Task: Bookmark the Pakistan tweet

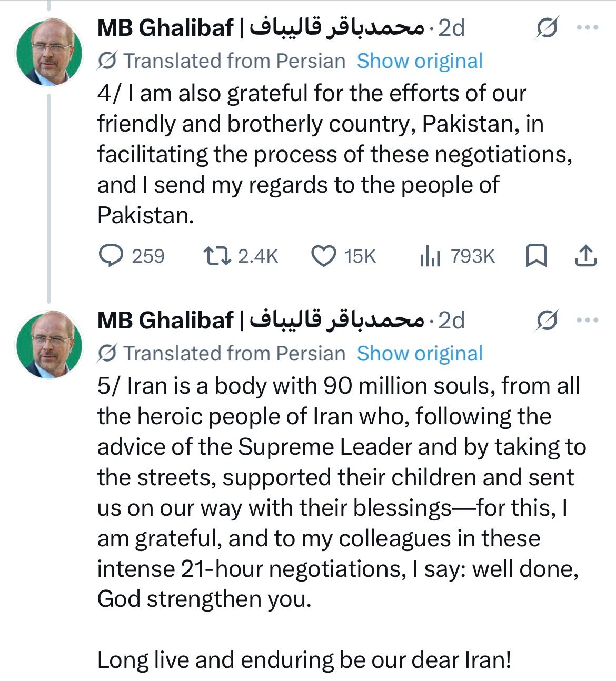Action: pyautogui.click(x=536, y=256)
